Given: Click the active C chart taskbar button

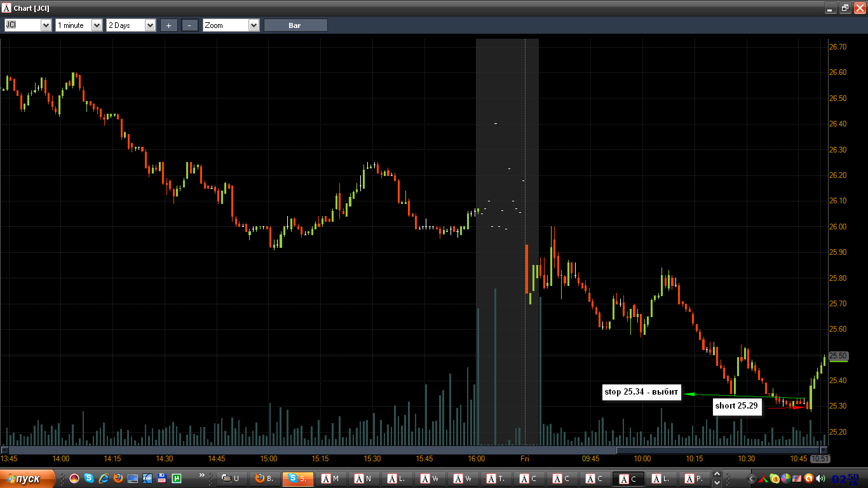Looking at the screenshot, I should [628, 478].
